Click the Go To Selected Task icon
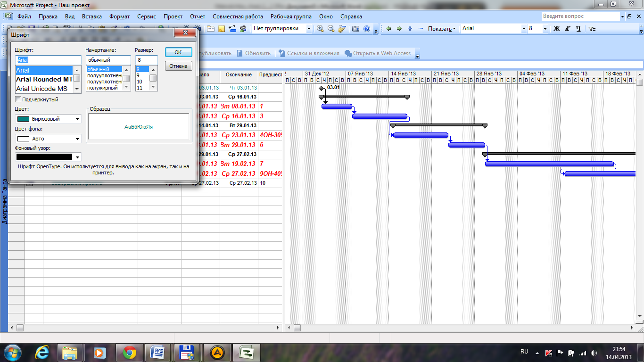The image size is (644, 362). pyautogui.click(x=342, y=29)
